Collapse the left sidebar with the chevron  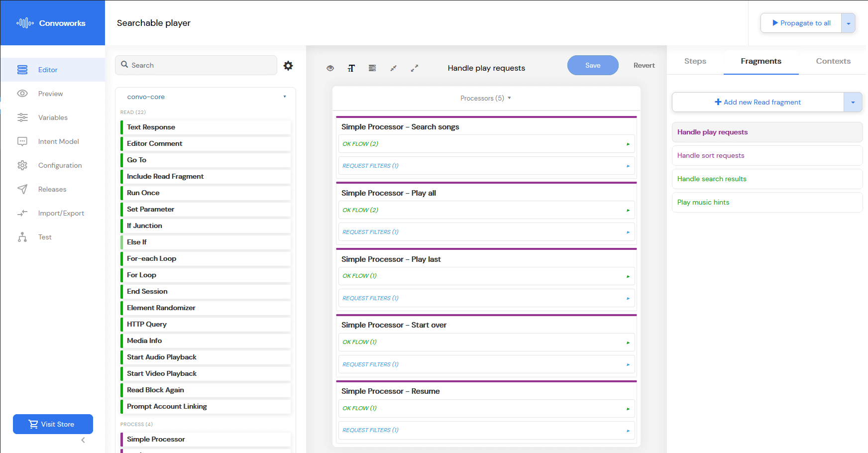pos(83,440)
